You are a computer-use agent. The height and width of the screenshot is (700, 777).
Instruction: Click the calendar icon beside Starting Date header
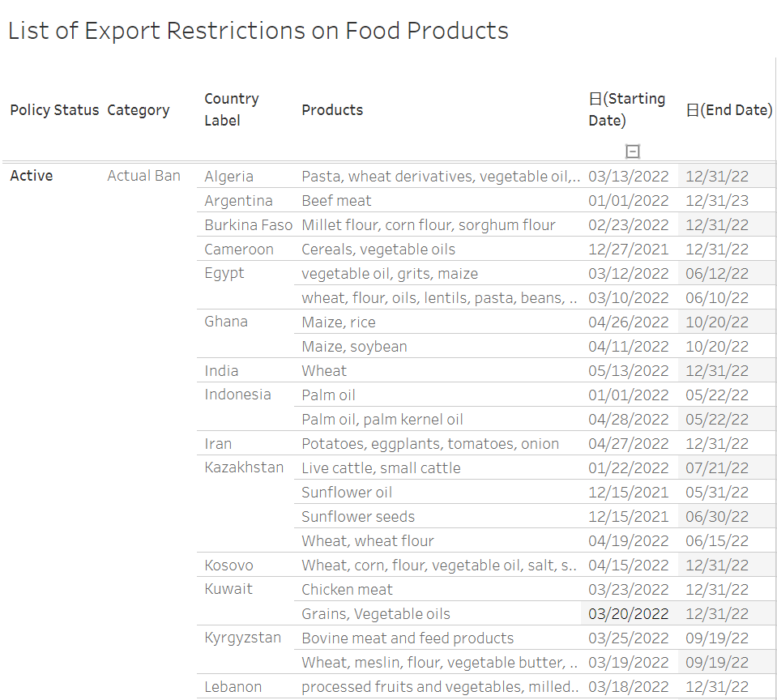tap(596, 99)
